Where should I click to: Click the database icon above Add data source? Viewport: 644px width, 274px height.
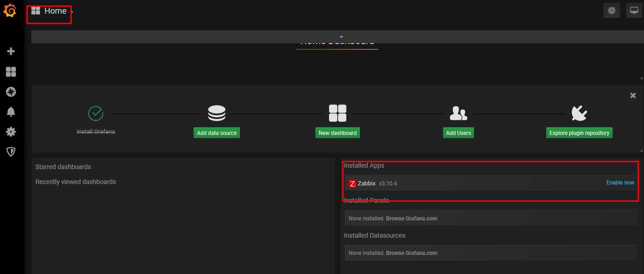(x=217, y=113)
